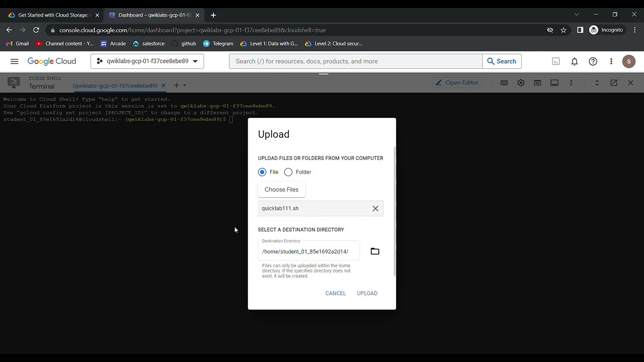
Task: Open Level 2: Cloud secur... bookmark
Action: pos(334,44)
